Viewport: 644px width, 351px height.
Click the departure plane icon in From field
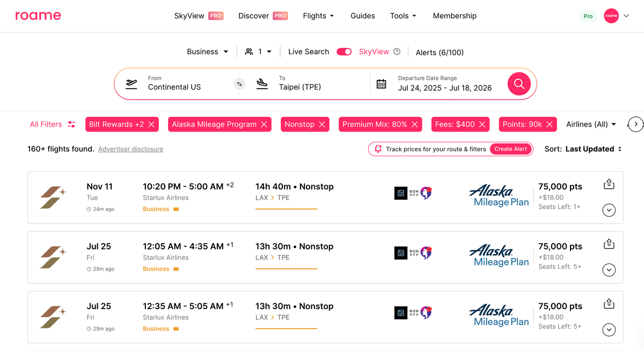point(131,84)
